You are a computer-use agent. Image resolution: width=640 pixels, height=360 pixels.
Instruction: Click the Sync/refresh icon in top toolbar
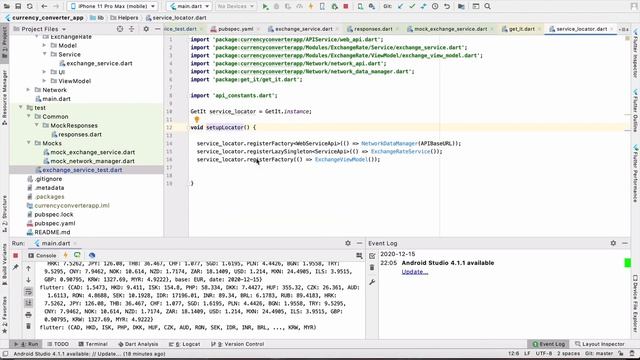pyautogui.click(x=30, y=7)
